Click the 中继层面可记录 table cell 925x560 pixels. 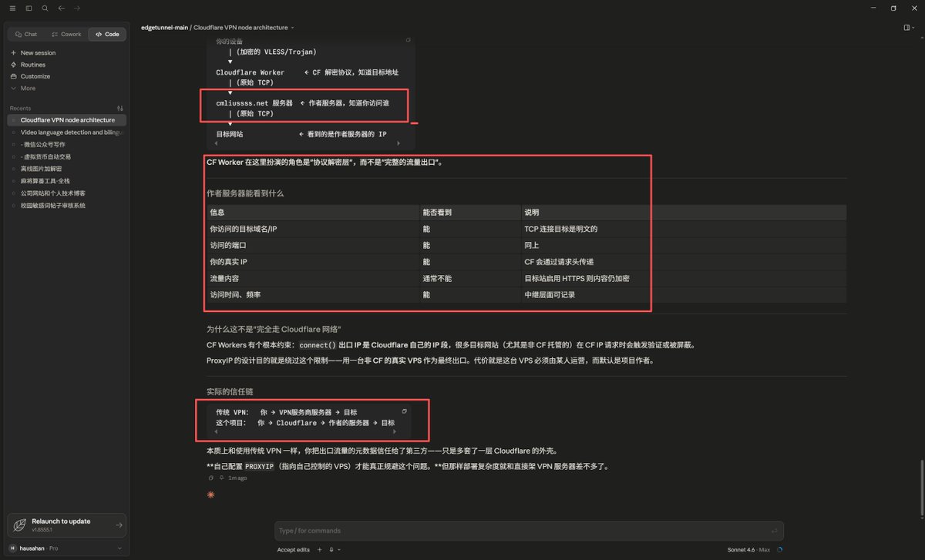pyautogui.click(x=684, y=295)
